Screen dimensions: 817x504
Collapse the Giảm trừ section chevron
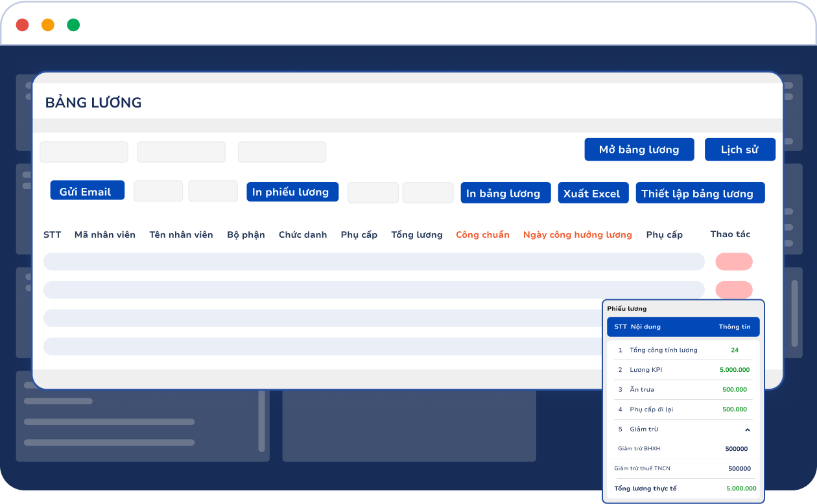747,430
